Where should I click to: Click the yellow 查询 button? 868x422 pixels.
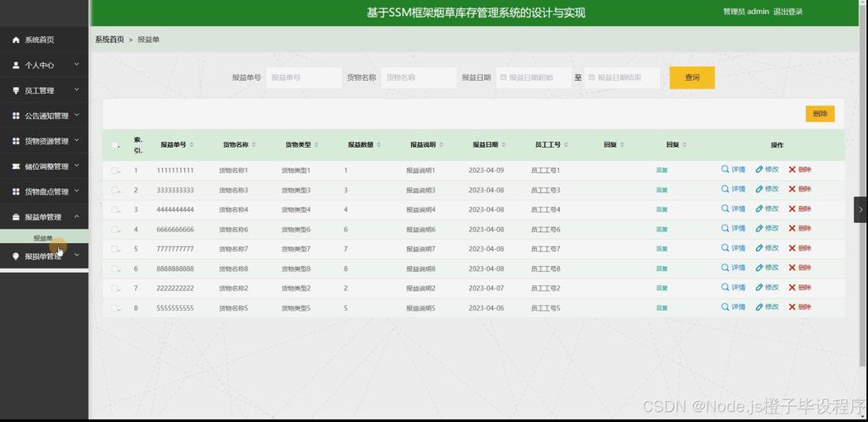pos(692,78)
